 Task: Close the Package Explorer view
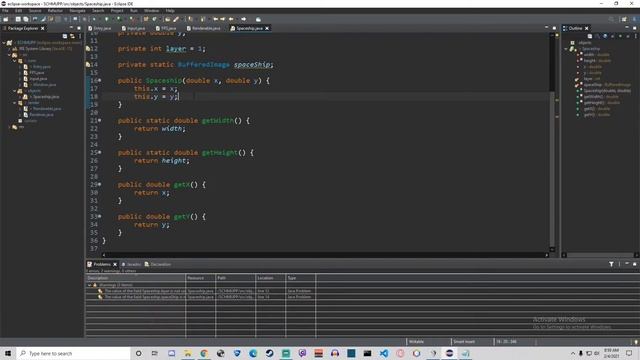pos(42,28)
